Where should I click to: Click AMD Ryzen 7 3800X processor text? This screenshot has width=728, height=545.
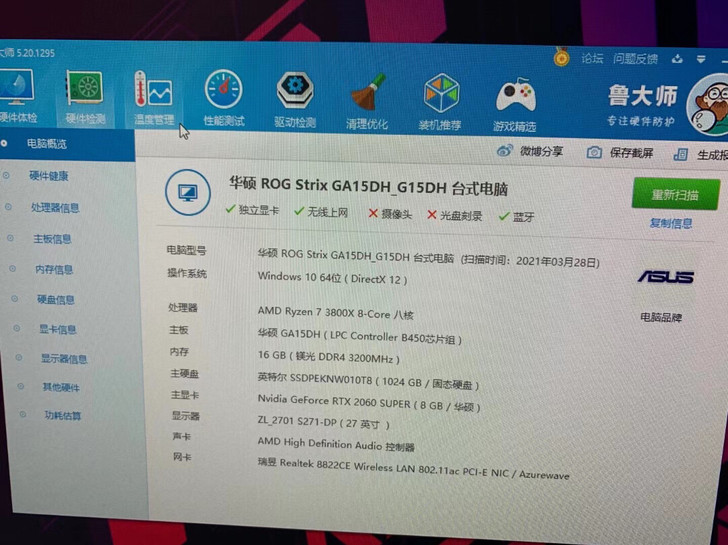click(335, 313)
